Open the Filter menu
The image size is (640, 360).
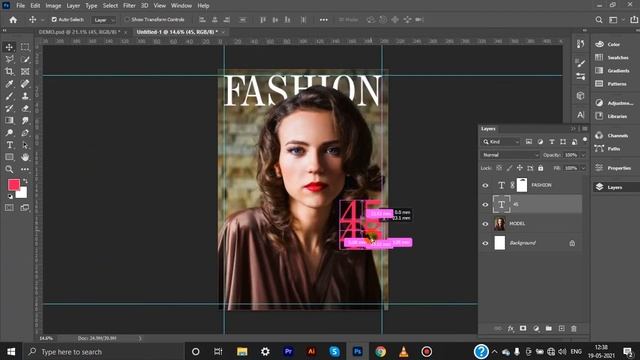click(129, 6)
